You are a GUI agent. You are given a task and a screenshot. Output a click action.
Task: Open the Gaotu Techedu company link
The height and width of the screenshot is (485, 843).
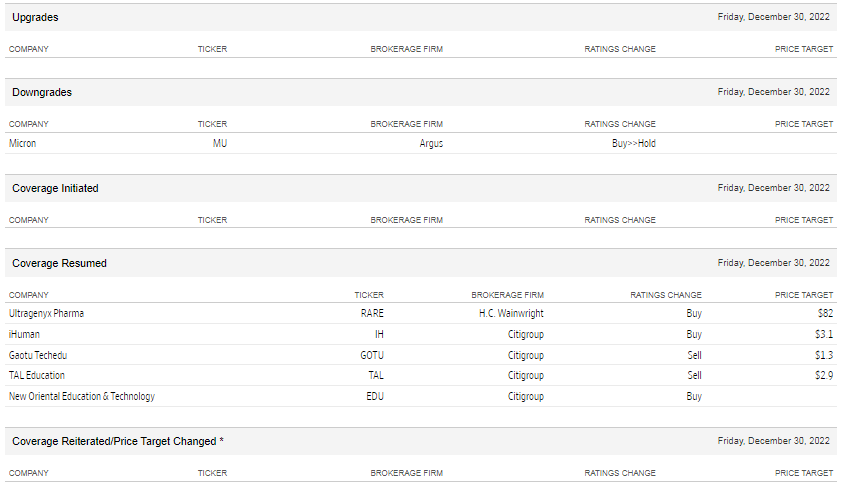[38, 355]
